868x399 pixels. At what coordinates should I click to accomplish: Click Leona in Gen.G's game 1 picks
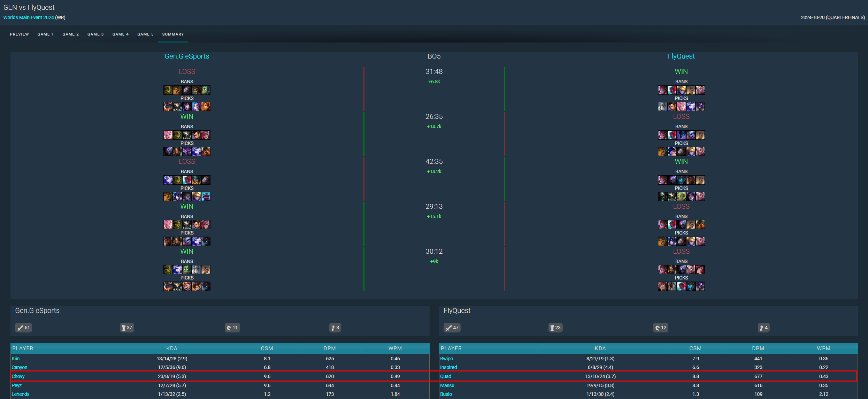206,106
